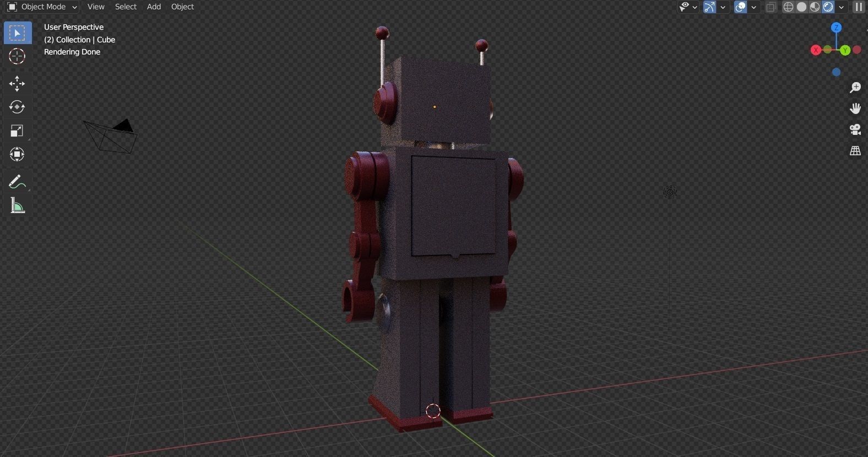
Task: Switch to Material Preview shading
Action: click(x=815, y=7)
